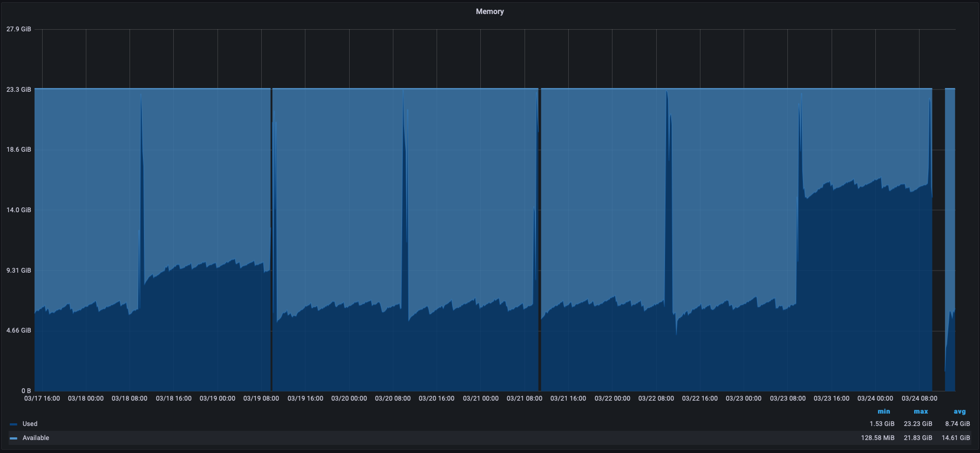980x453 pixels.
Task: Click the 03/17 16:00 time axis label
Action: click(42, 398)
